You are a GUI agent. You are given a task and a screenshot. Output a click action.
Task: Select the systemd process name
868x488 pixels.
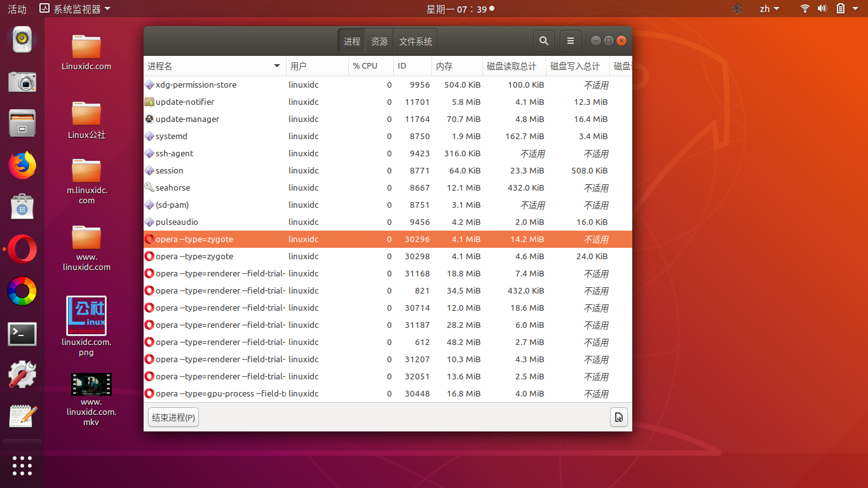pyautogui.click(x=172, y=136)
